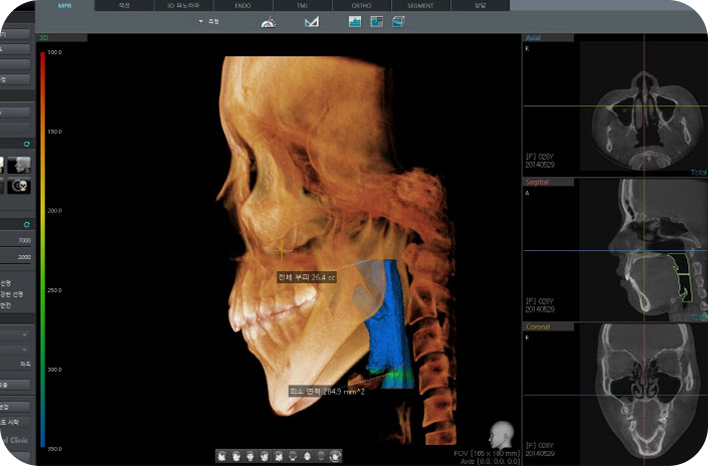The width and height of the screenshot is (708, 466).
Task: Click the fourth head-orientation icon in bottom strip
Action: [x=265, y=456]
